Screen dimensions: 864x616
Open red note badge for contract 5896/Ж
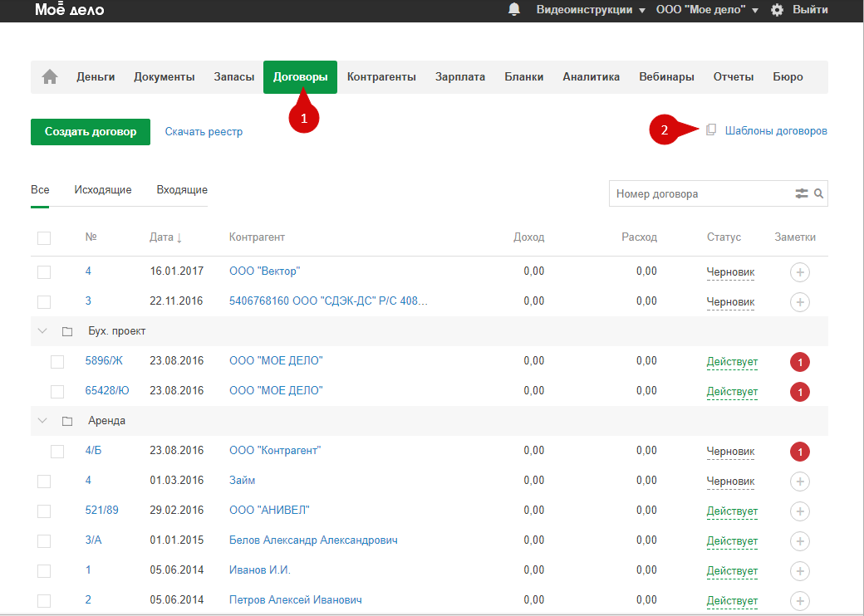(799, 361)
